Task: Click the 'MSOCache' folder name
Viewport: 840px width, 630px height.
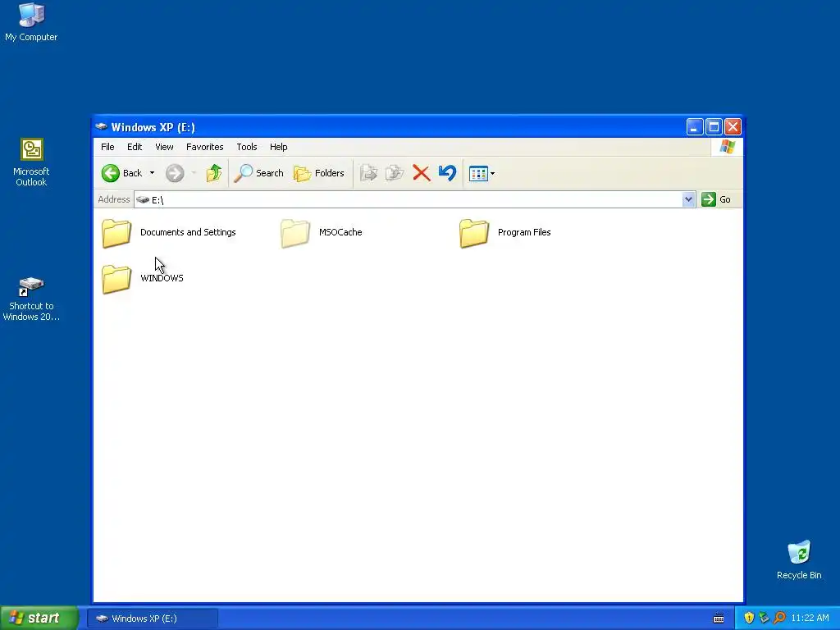Action: [340, 232]
